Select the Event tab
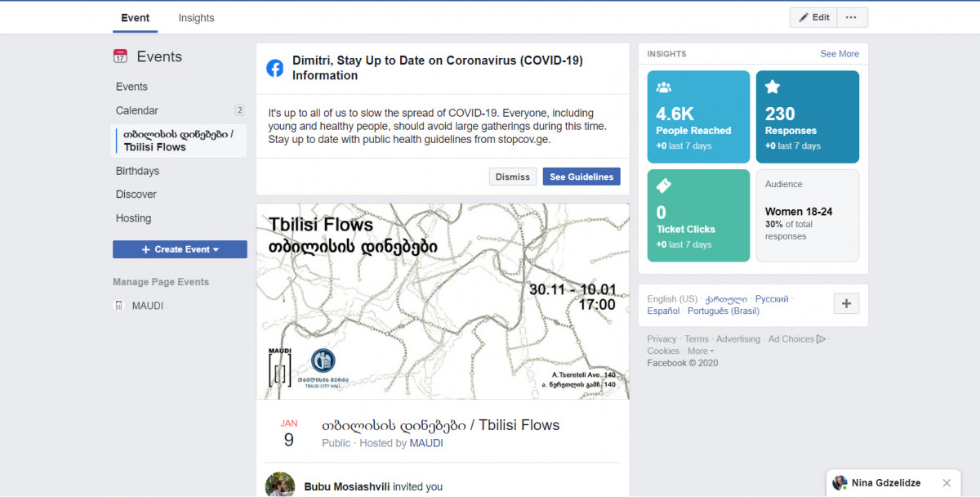980x497 pixels. (135, 18)
